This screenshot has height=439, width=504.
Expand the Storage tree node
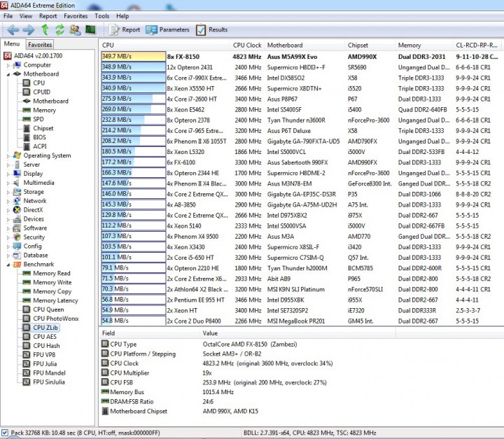click(x=8, y=192)
